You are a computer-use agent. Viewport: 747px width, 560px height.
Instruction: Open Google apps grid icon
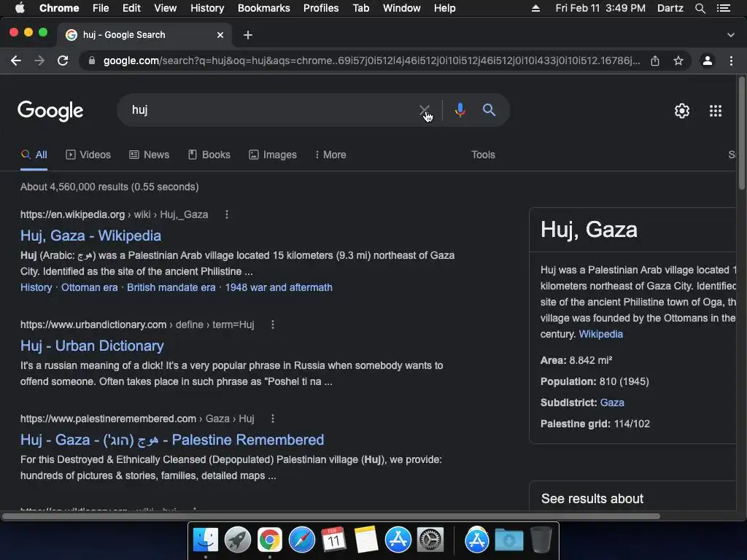coord(716,111)
